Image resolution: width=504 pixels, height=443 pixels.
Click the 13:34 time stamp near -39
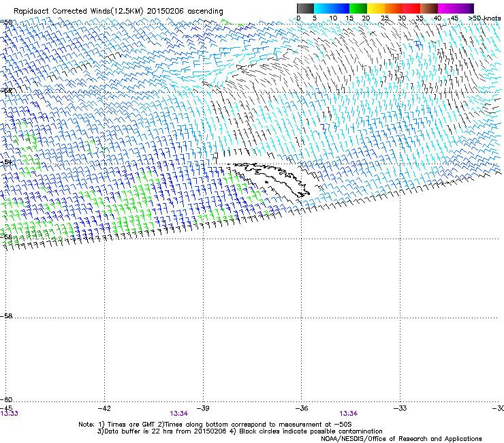178,414
